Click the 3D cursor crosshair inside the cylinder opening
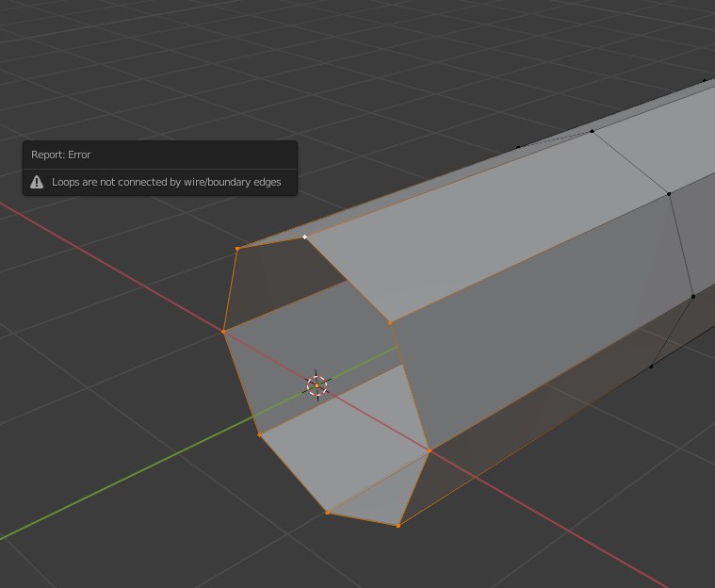This screenshot has width=715, height=588. click(317, 386)
